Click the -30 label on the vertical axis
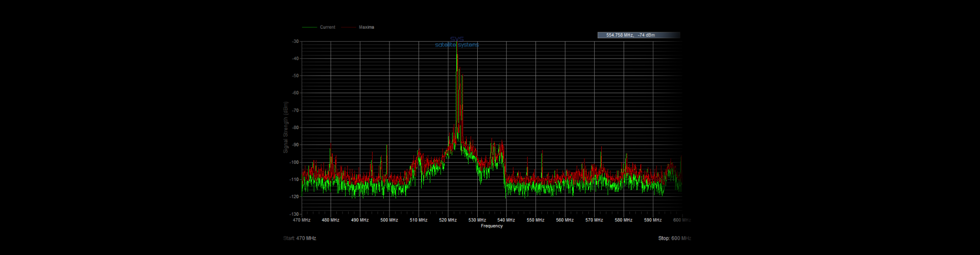The height and width of the screenshot is (255, 980). 295,41
